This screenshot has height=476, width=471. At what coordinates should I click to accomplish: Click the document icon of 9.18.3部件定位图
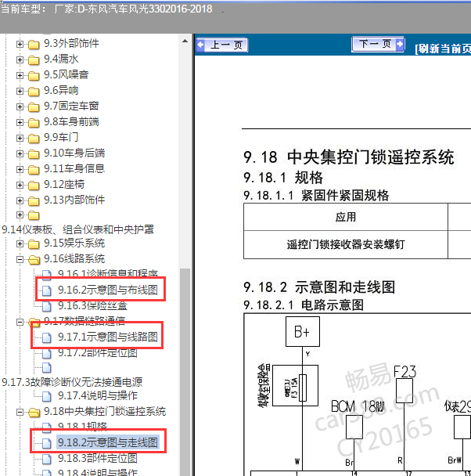46,459
